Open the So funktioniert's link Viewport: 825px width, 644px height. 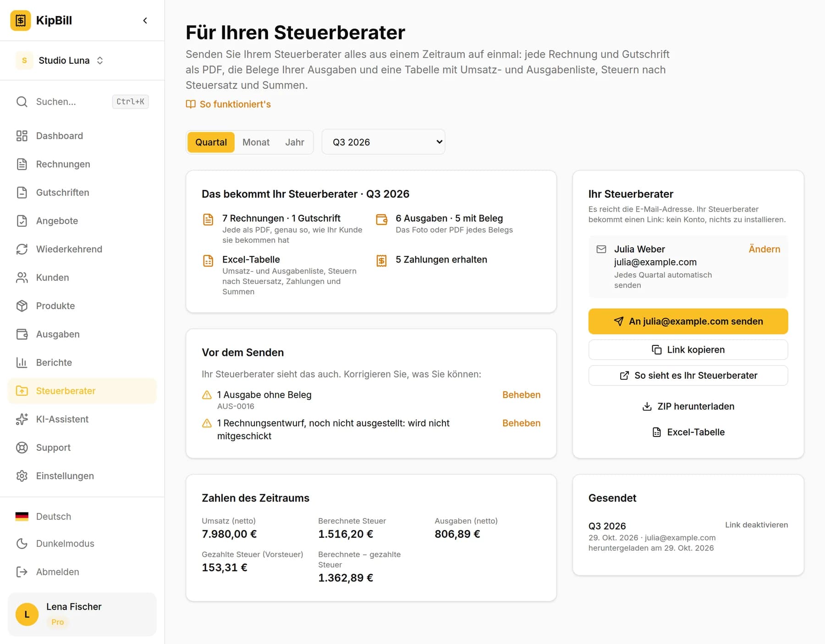pos(228,104)
